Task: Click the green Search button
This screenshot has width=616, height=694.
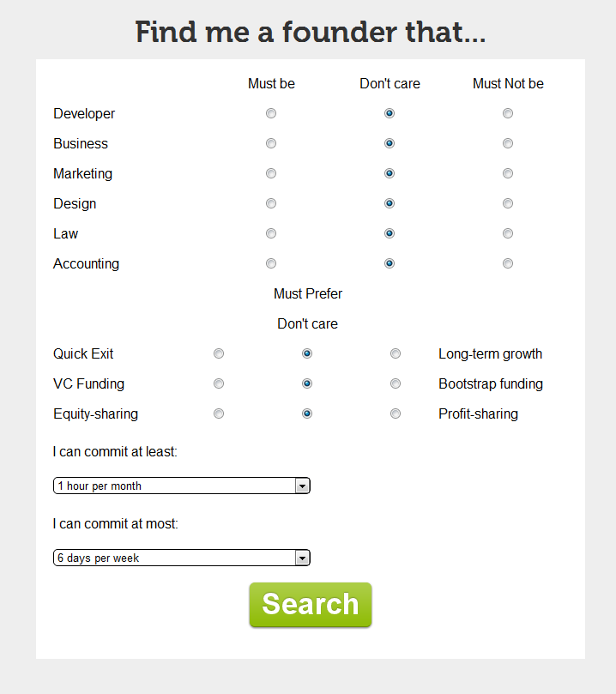Action: [x=311, y=605]
